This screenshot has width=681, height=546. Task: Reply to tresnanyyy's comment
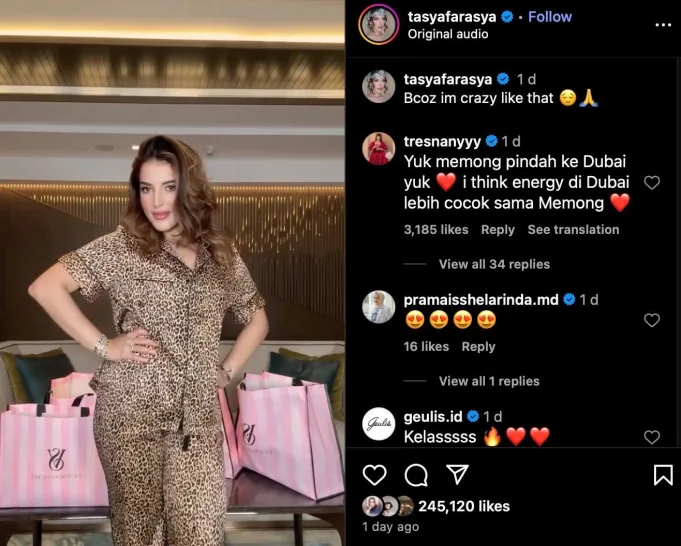click(498, 229)
